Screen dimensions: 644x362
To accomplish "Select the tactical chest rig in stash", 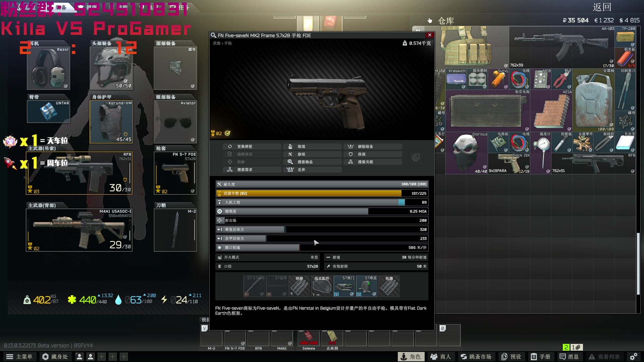I will click(x=472, y=47).
